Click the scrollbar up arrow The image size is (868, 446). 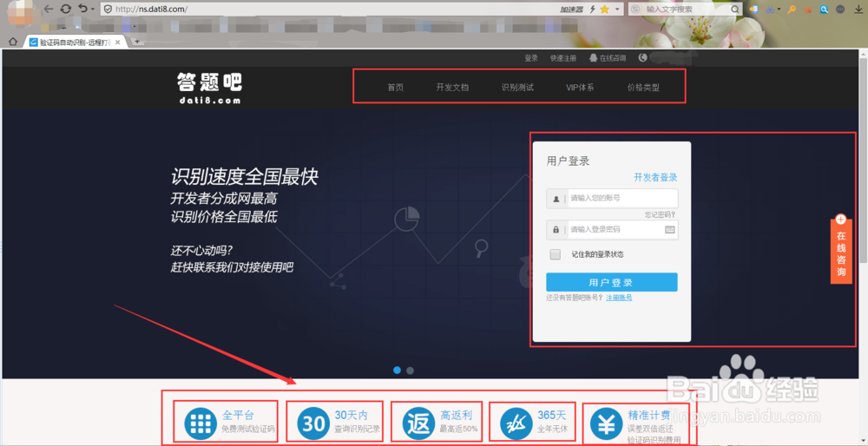(863, 52)
